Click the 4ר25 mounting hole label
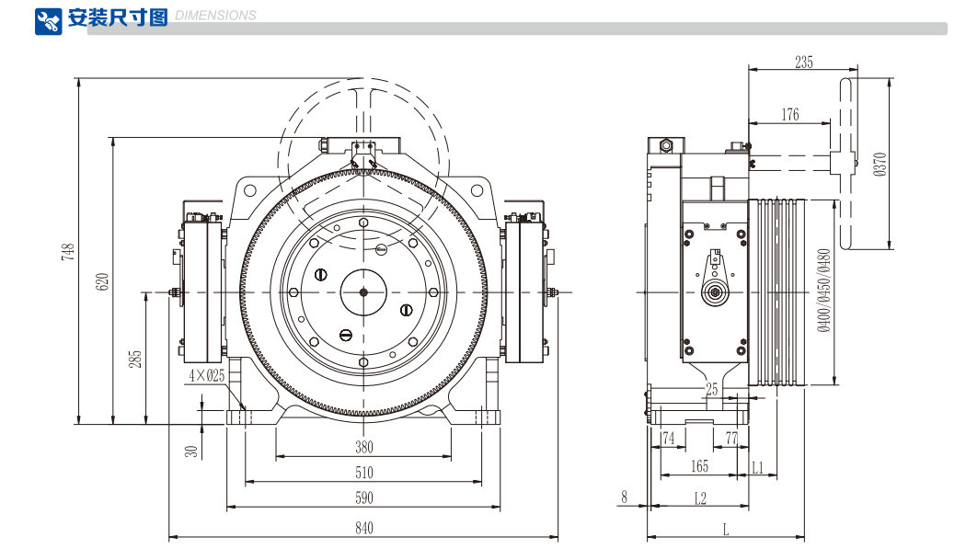The width and height of the screenshot is (966, 560). [x=206, y=375]
